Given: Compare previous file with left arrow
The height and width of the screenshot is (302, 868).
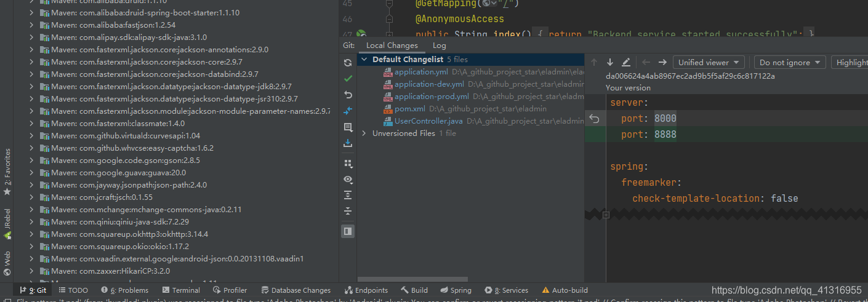Looking at the screenshot, I should coord(646,62).
